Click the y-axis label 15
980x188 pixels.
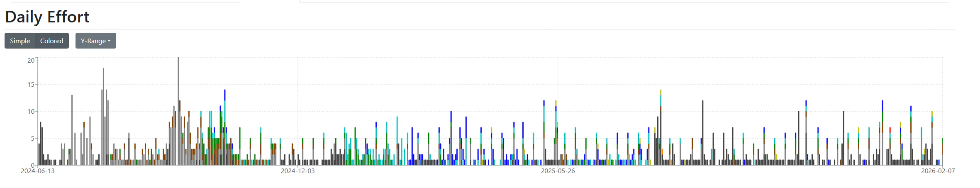click(x=31, y=85)
